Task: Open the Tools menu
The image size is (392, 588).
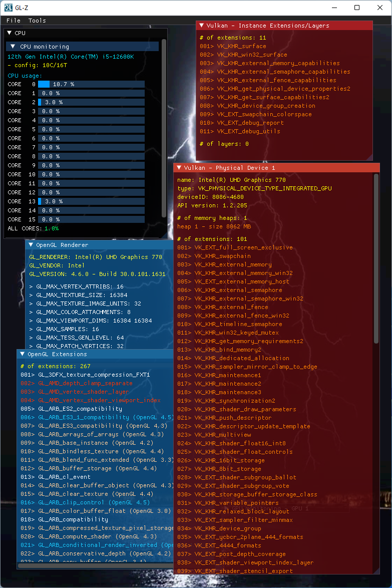Action: [37, 21]
